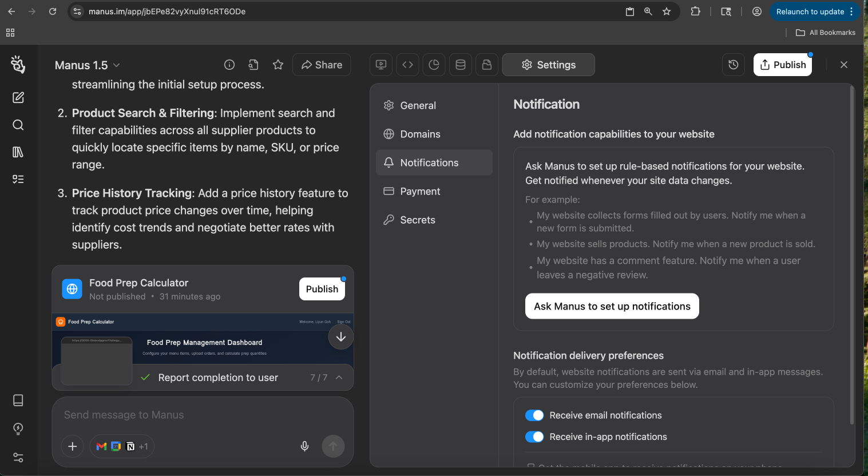Viewport: 868px width, 476px height.
Task: Click the Price History Tracking bold text
Action: 132,193
